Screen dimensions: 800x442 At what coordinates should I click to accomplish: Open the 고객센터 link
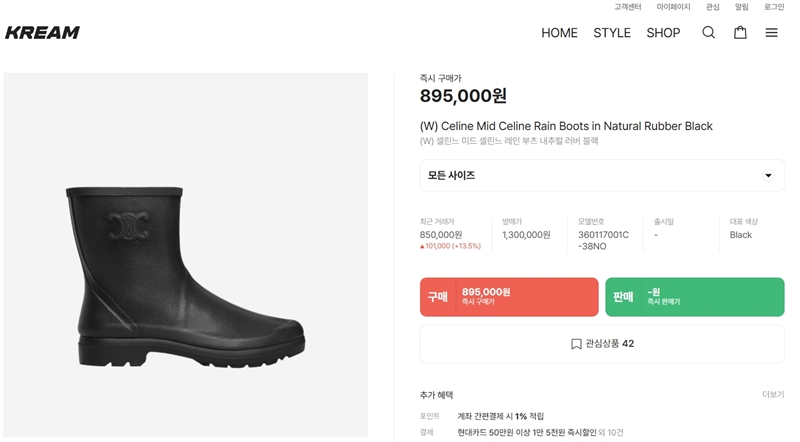click(628, 7)
